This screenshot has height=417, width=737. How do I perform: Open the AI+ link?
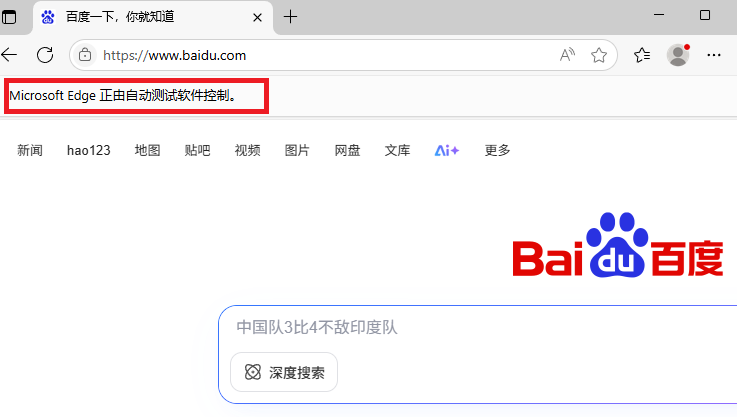tap(447, 150)
